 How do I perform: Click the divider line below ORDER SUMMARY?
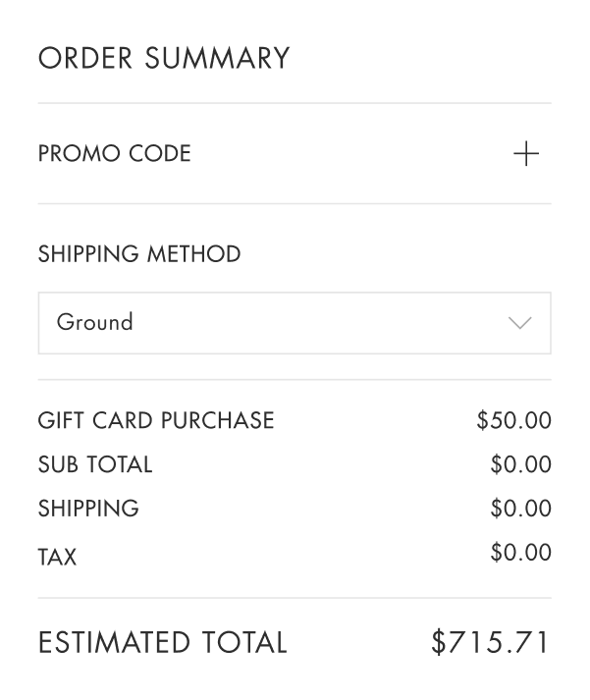[294, 103]
